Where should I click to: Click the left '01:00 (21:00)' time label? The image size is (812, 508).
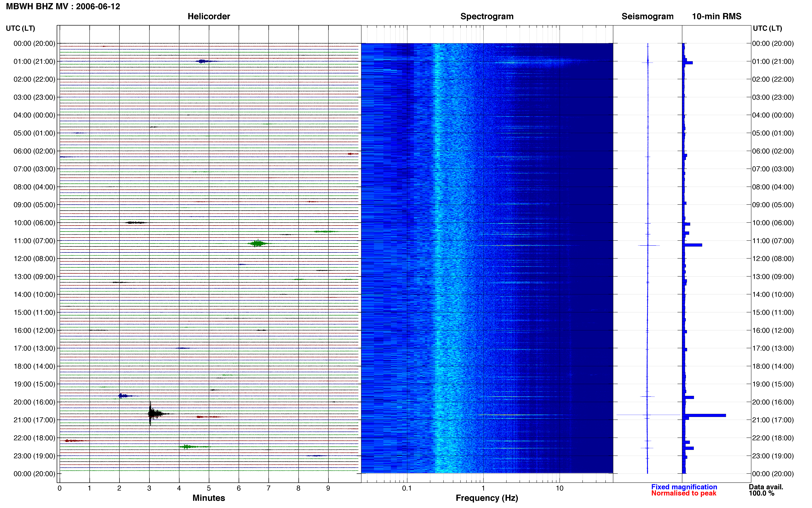(34, 62)
